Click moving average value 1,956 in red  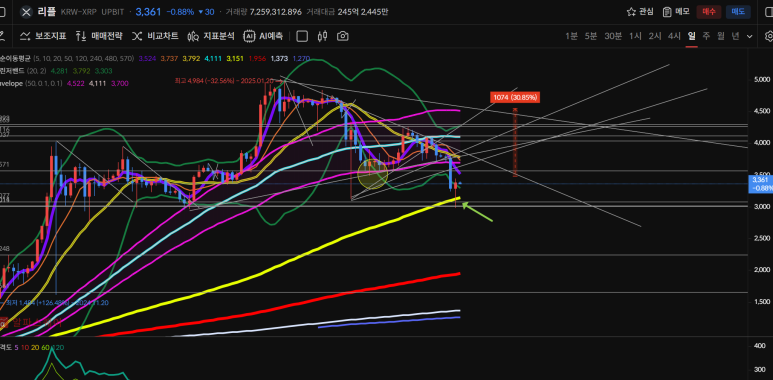(x=256, y=58)
